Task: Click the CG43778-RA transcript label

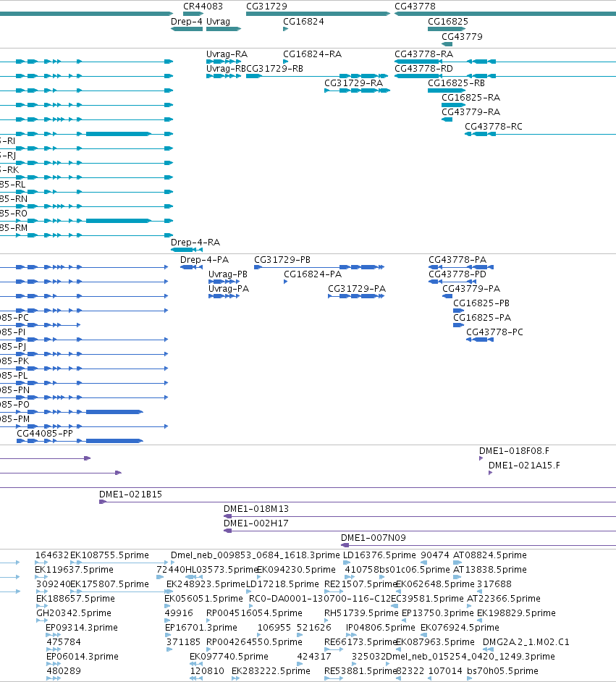Action: (x=424, y=54)
